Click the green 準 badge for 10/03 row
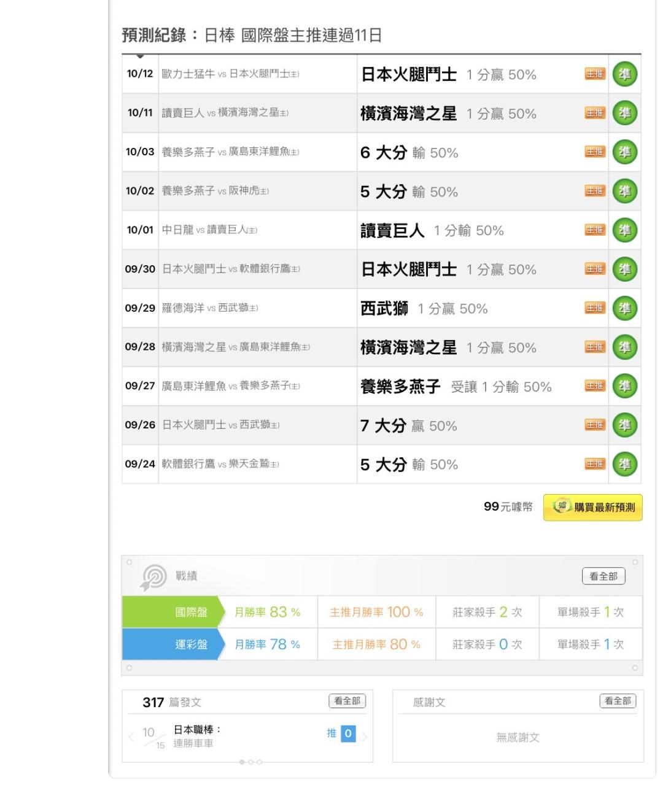 625,152
